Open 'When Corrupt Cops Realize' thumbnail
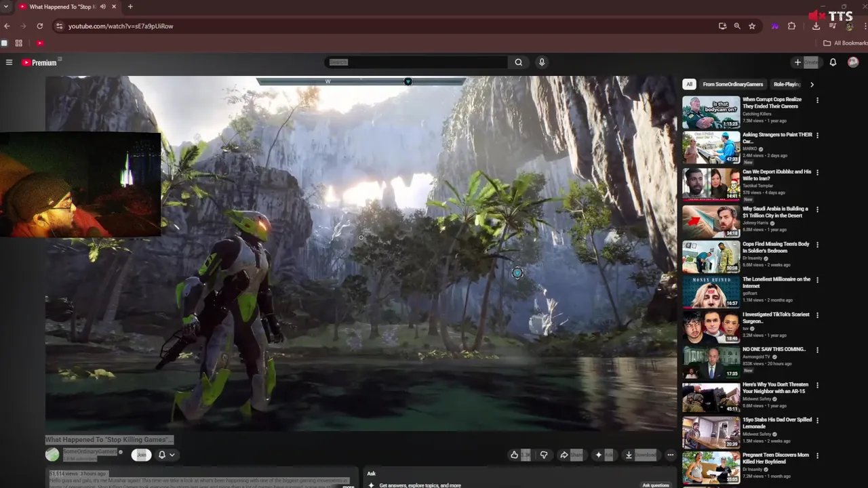The image size is (868, 488). (x=711, y=113)
